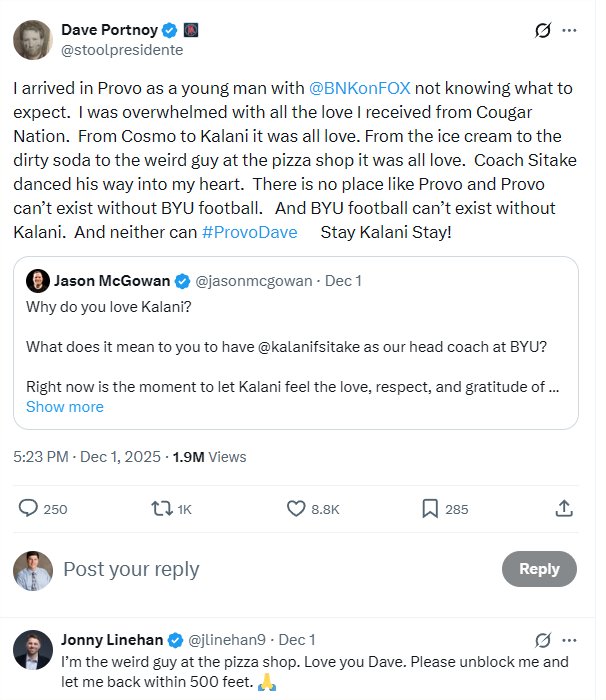Repost this tweet via retweet icon
Image resolution: width=606 pixels, height=700 pixels.
tap(160, 509)
